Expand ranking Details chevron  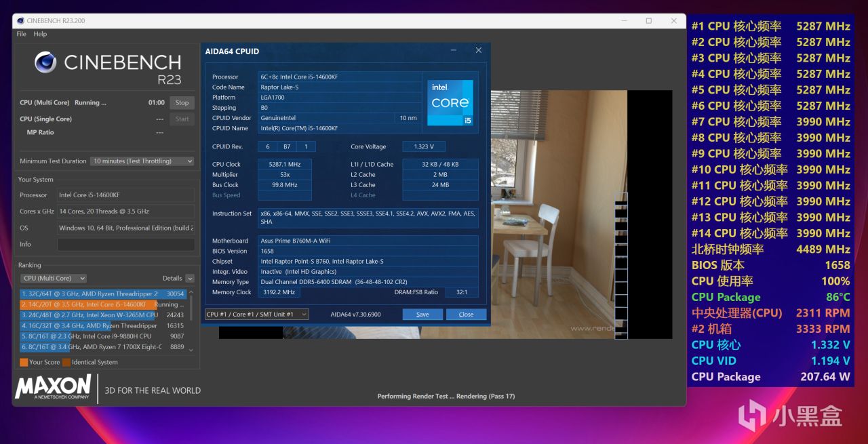[190, 278]
